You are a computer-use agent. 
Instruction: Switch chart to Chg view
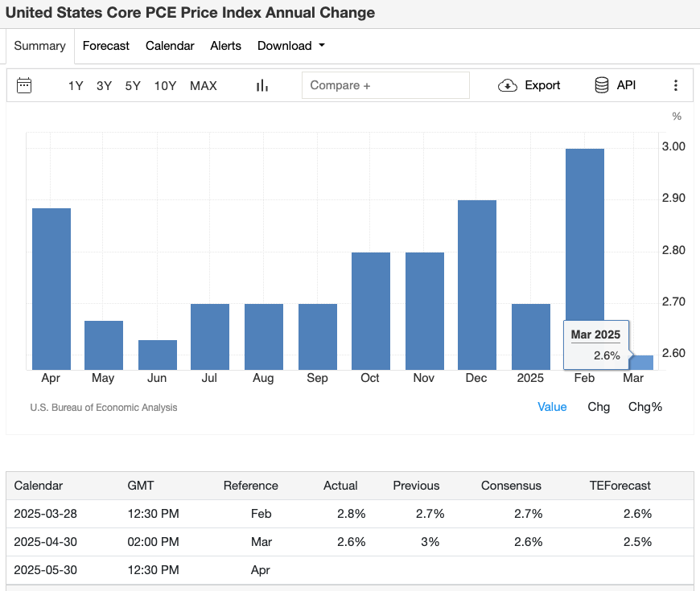[x=599, y=407]
